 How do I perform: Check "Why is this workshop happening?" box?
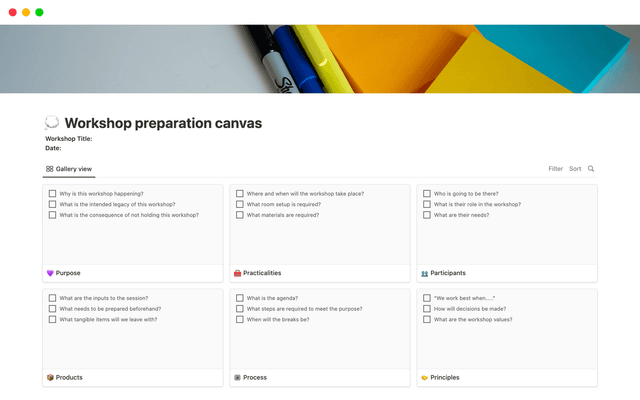(52, 193)
